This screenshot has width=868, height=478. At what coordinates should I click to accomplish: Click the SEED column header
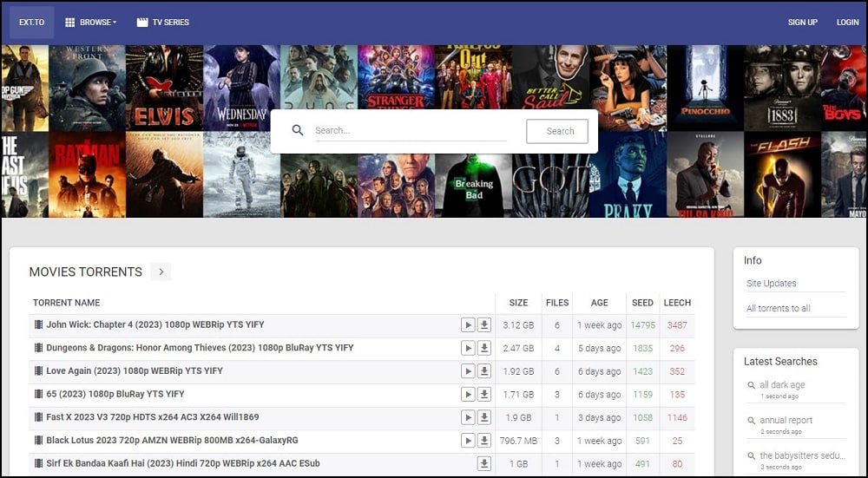(642, 303)
